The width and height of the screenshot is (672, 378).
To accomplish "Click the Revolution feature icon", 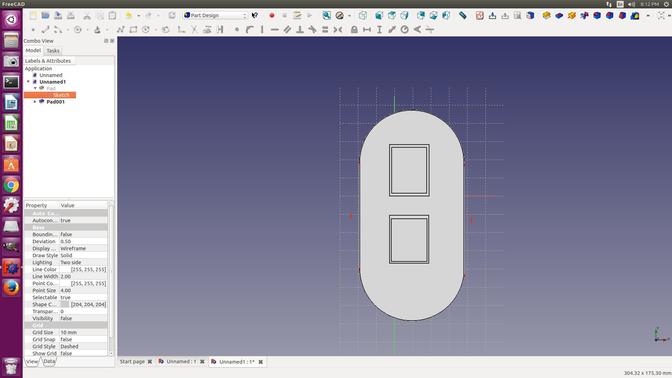I will pos(572,15).
